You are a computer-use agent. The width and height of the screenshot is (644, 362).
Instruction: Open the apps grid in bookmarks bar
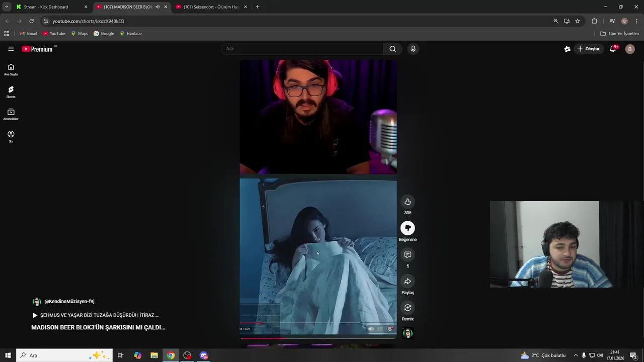[7, 34]
